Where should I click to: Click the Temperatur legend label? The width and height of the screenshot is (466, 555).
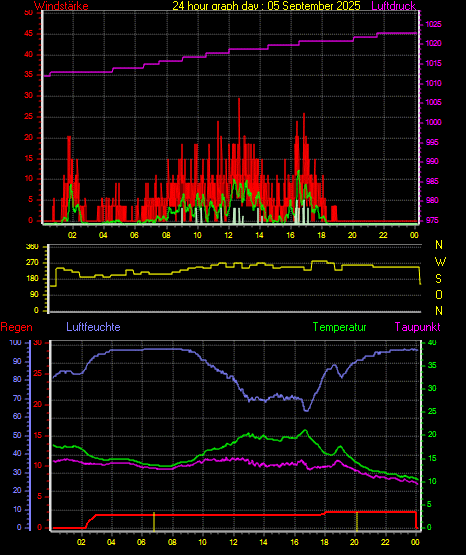click(339, 327)
